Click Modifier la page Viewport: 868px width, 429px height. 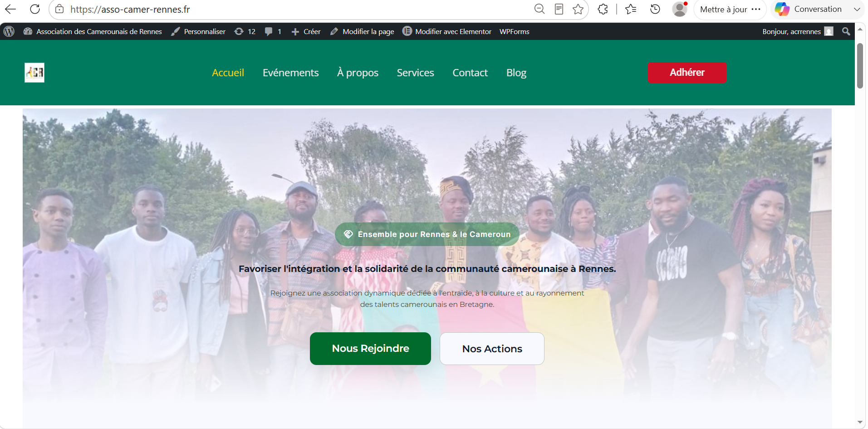point(362,31)
